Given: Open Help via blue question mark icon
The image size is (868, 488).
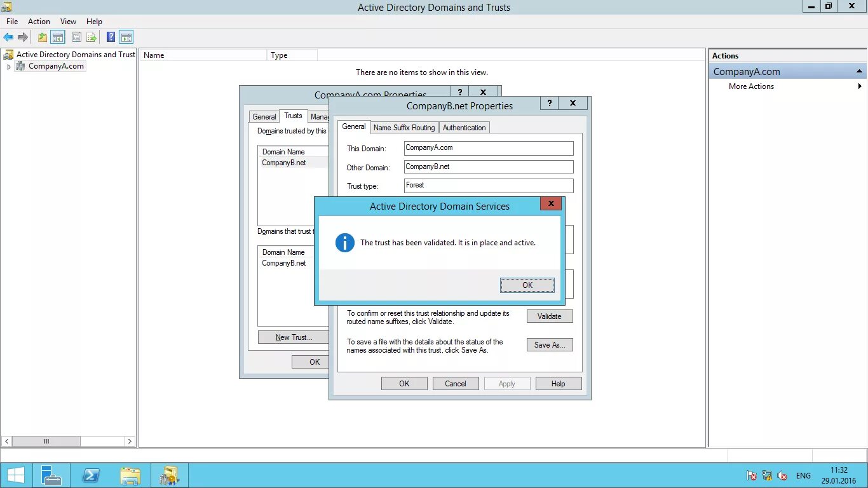Looking at the screenshot, I should (x=111, y=37).
